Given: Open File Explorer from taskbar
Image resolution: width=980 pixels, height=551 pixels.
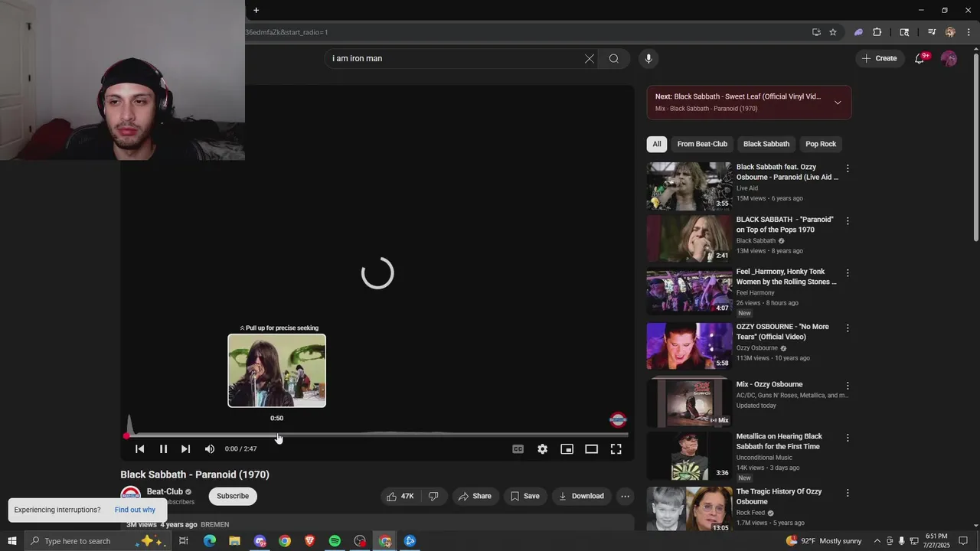Looking at the screenshot, I should [234, 541].
